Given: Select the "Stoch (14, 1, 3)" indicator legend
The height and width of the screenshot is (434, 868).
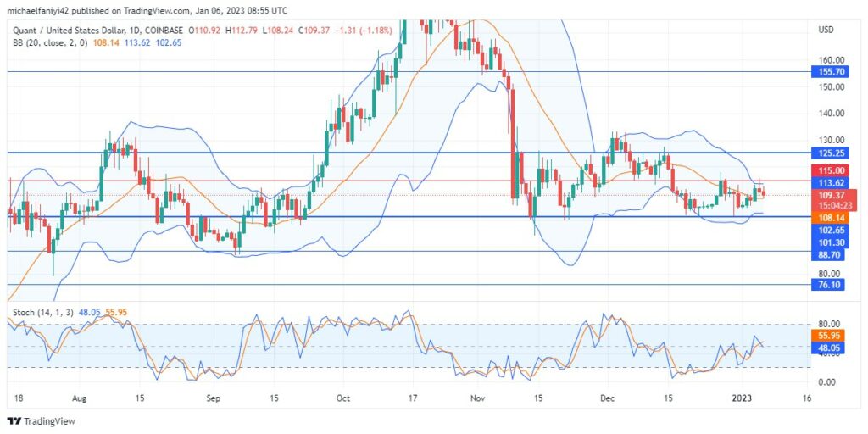Looking at the screenshot, I should click(44, 312).
